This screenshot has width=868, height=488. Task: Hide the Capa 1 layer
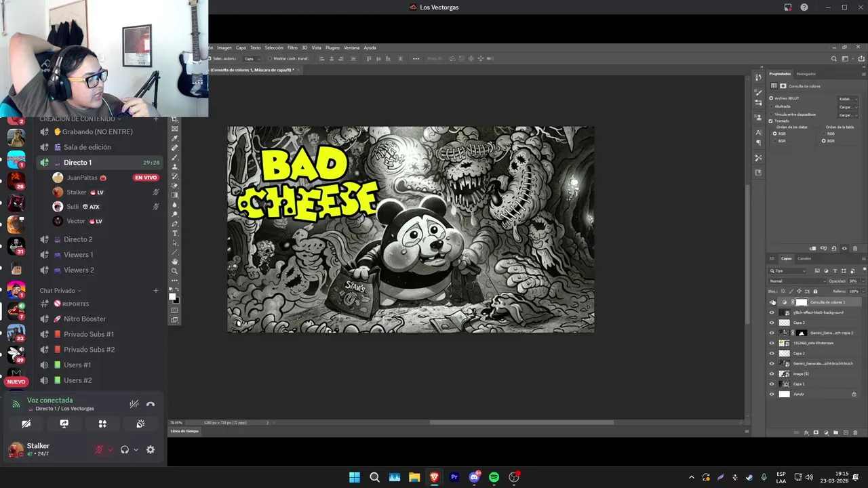pos(772,384)
